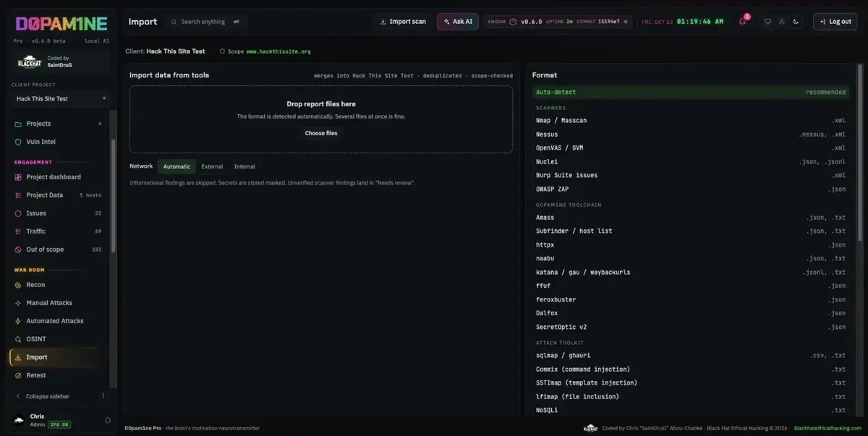Click the circle icon beside Chris profile
The width and height of the screenshot is (868, 436).
pos(108,420)
